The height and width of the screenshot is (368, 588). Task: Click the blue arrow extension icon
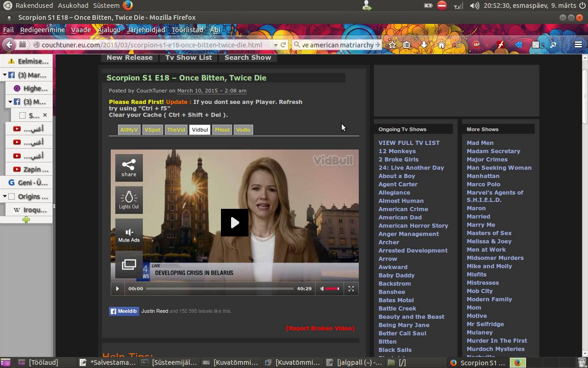click(x=518, y=45)
